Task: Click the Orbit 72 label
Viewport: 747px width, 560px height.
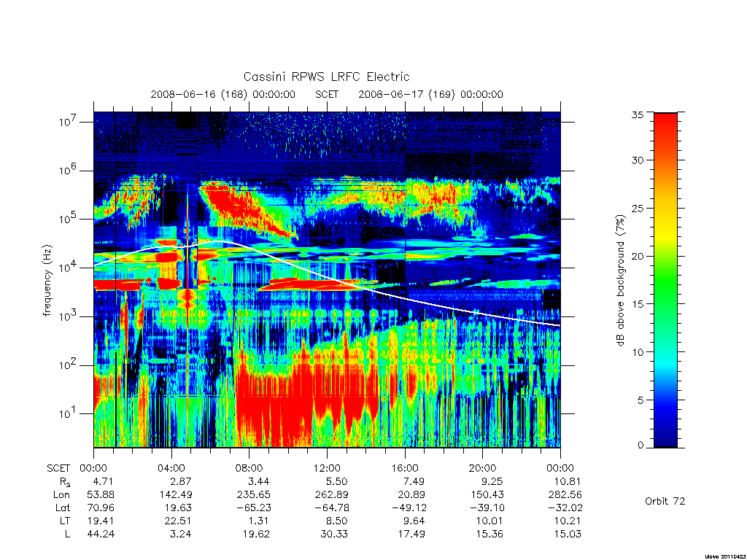Action: click(x=665, y=501)
